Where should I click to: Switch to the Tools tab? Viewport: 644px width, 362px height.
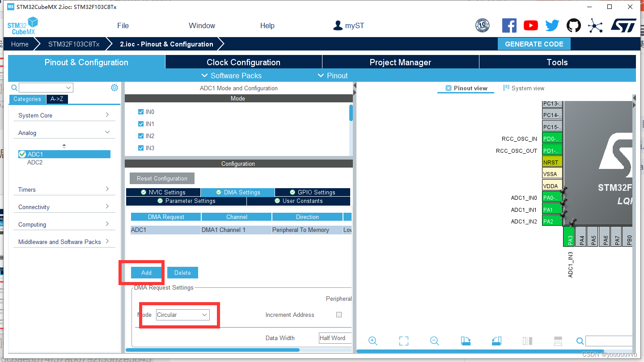557,62
